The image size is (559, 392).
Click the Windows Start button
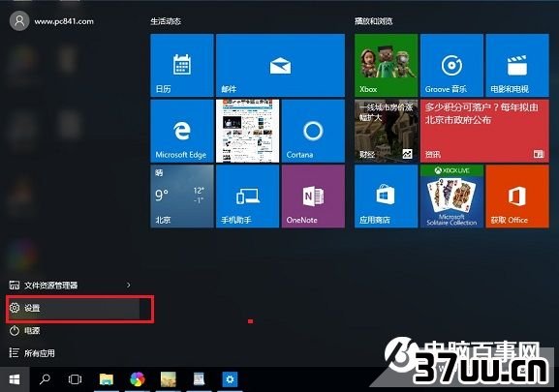15,379
